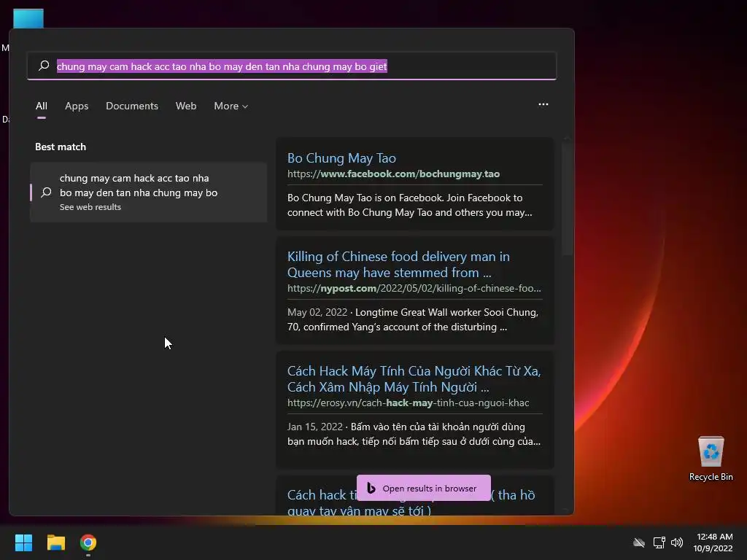747x560 pixels.
Task: Click the Windows Start button
Action: point(24,542)
